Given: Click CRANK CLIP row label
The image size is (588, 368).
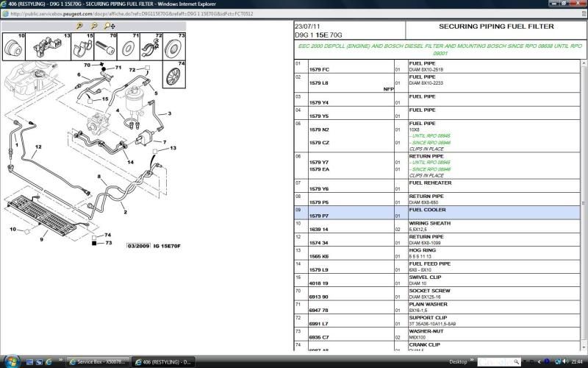Looking at the screenshot, I should (425, 344).
